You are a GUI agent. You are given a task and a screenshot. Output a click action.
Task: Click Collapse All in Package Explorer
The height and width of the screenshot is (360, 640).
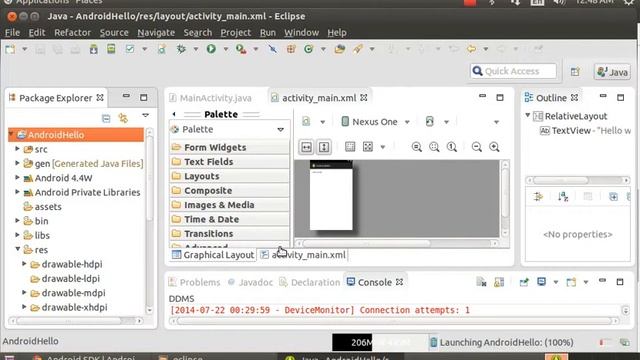[106, 118]
